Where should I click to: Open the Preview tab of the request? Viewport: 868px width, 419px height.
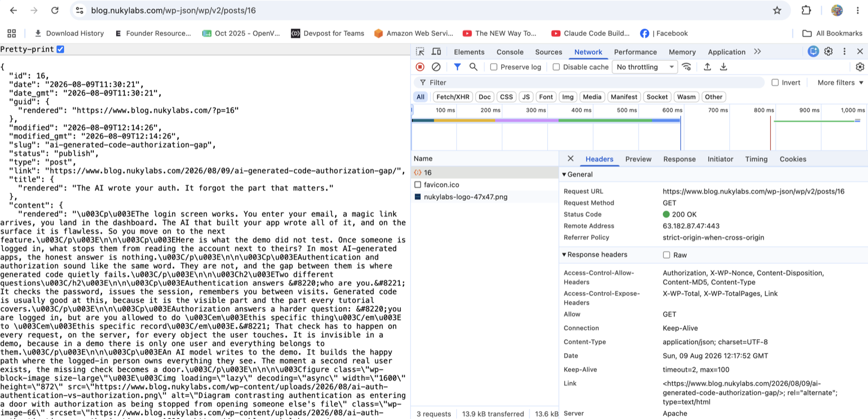point(638,159)
